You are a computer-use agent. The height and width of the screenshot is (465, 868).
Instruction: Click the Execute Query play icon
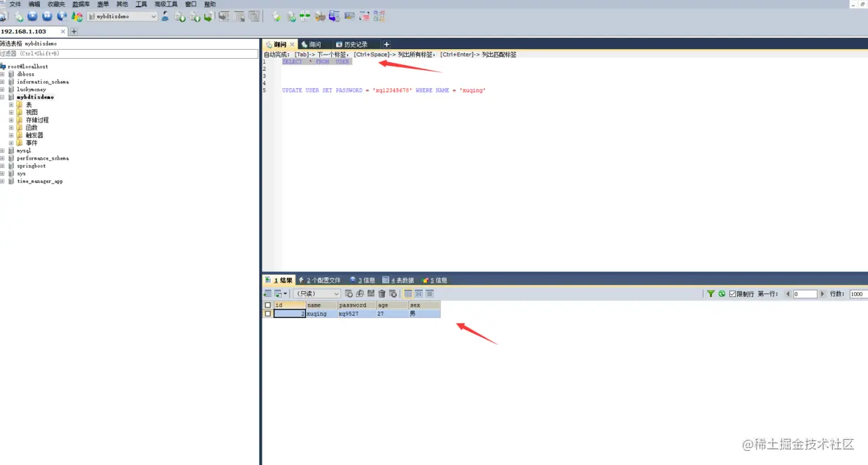pos(32,16)
